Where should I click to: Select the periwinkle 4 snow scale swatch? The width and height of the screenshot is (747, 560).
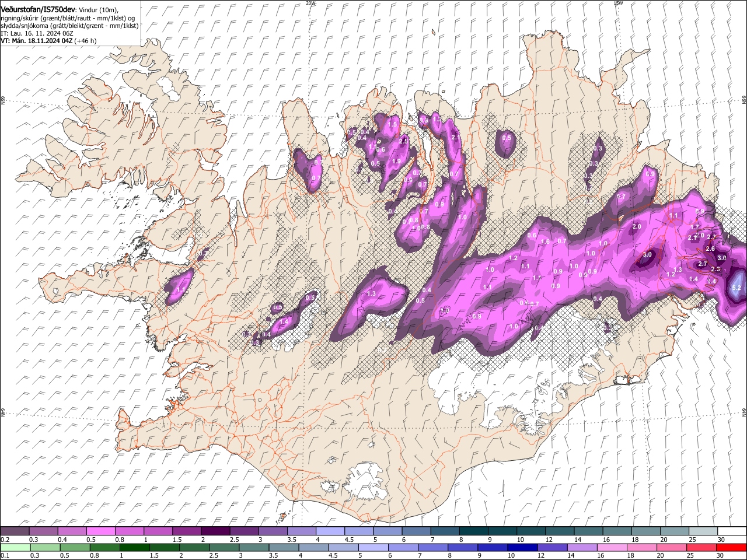coord(330,531)
